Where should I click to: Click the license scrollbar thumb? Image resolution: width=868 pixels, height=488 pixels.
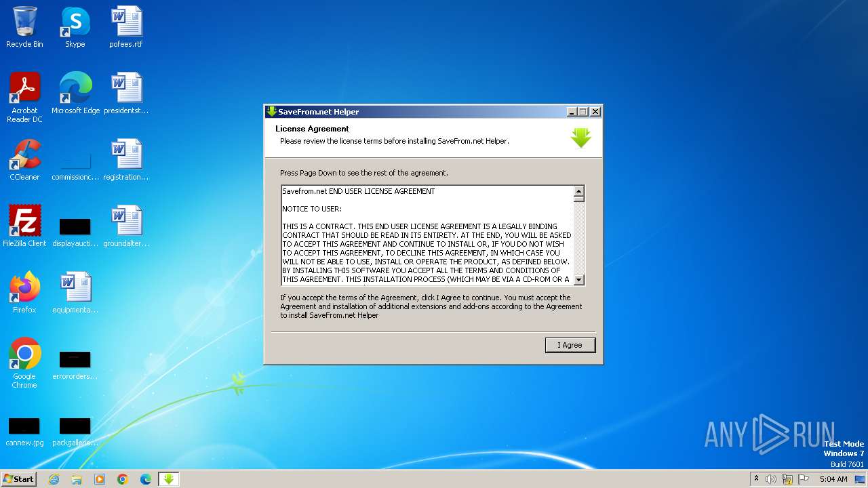point(578,199)
